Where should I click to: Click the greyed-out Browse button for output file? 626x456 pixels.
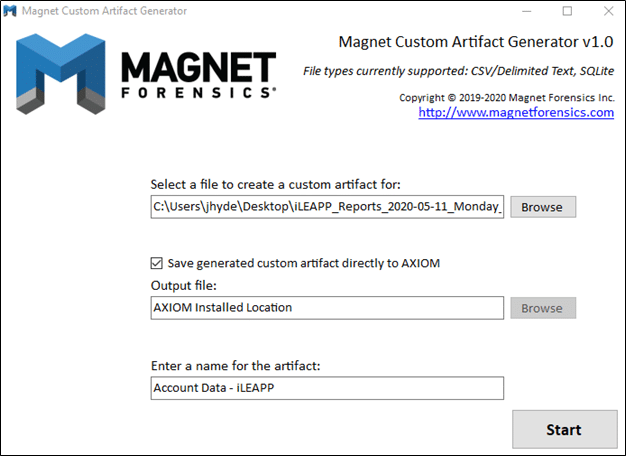(x=543, y=308)
